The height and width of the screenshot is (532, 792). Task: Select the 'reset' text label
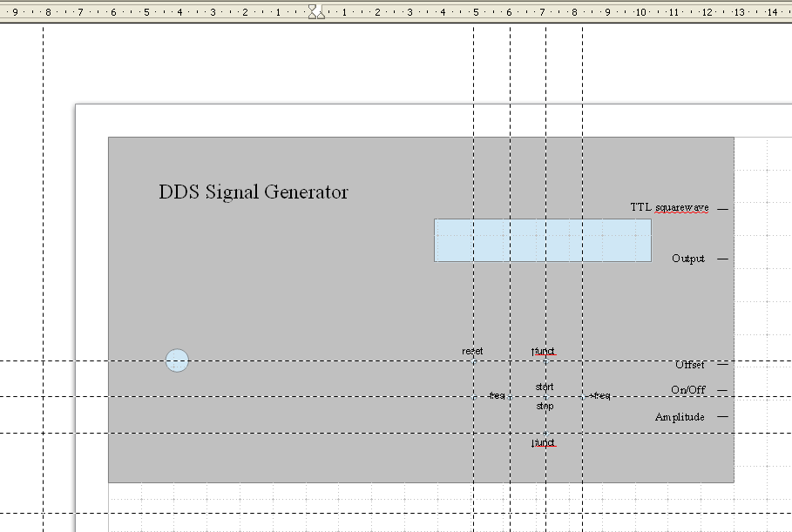pos(472,351)
